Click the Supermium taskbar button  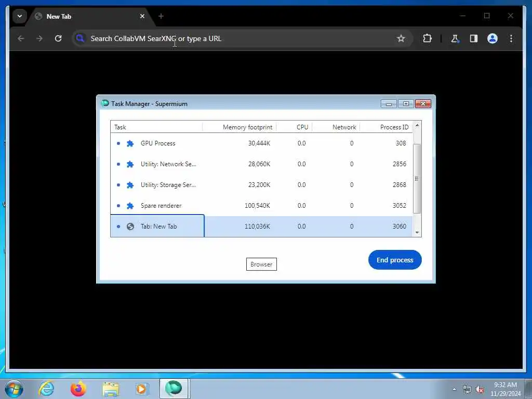[174, 389]
